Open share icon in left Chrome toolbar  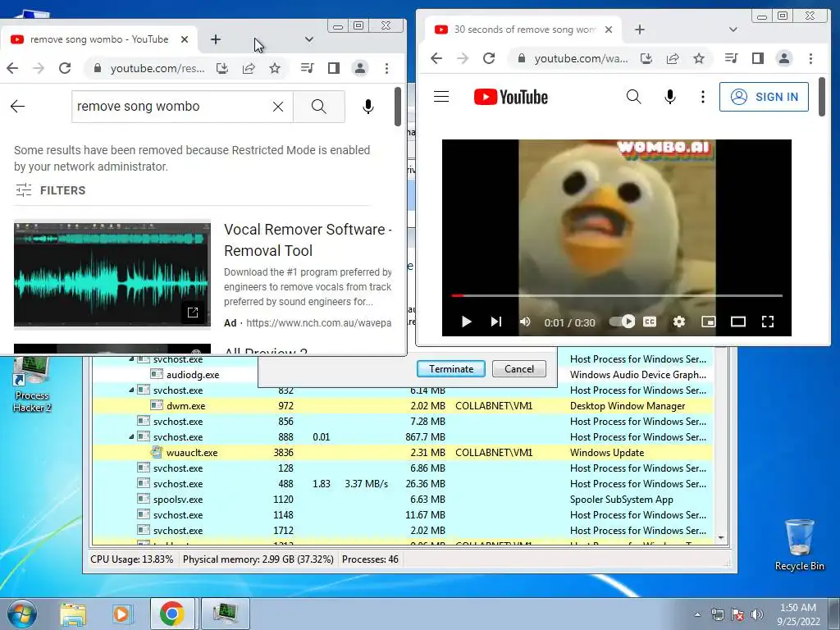pos(249,68)
